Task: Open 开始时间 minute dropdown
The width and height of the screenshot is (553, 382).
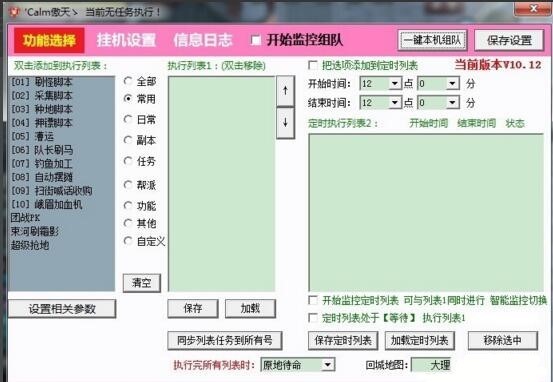Action: click(x=452, y=84)
